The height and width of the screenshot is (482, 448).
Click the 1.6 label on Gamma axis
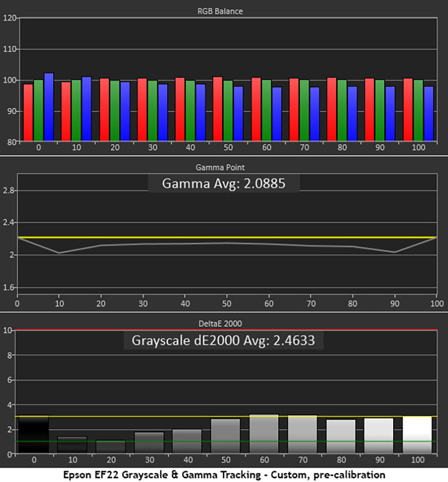8,287
